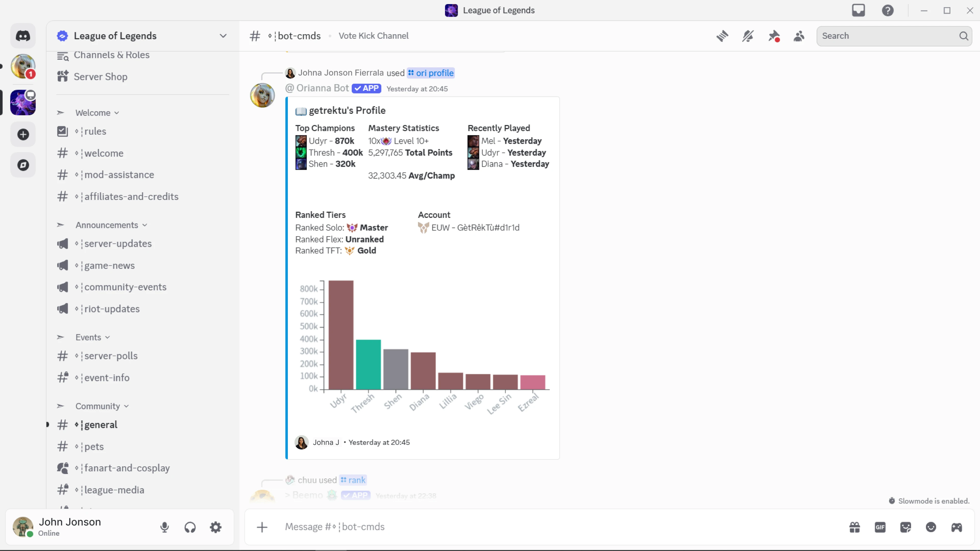The image size is (980, 551).
Task: Show the member list
Action: 799,36
